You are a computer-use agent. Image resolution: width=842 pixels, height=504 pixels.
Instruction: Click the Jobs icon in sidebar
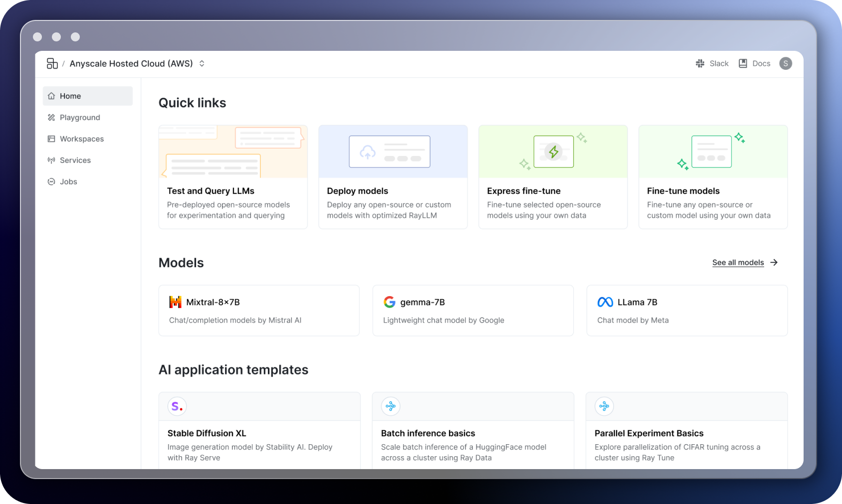[51, 181]
